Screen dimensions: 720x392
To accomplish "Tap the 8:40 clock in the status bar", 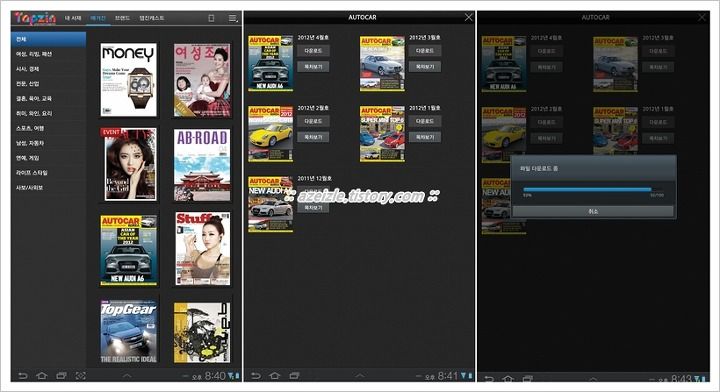I will pos(215,376).
